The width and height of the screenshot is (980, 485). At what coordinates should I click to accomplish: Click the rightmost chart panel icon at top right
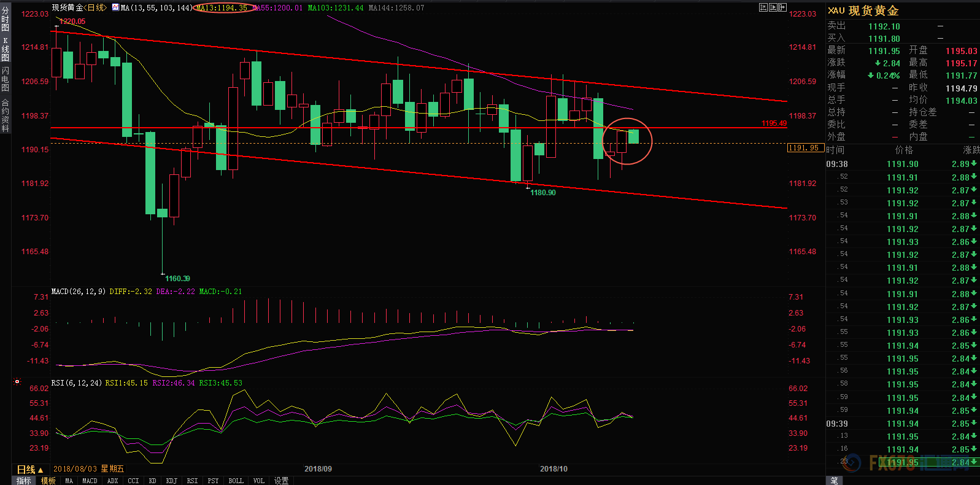click(x=782, y=7)
